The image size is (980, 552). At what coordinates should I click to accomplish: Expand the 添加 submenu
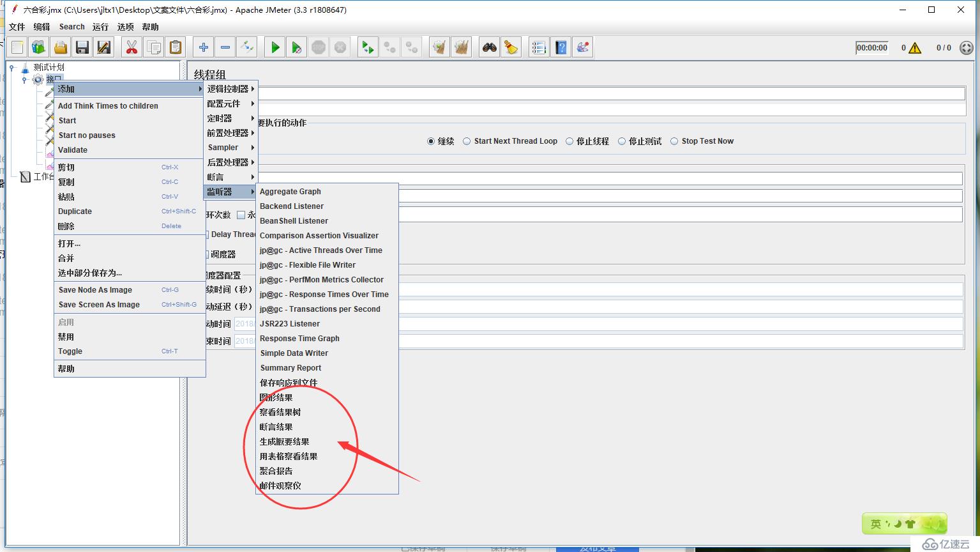click(x=130, y=89)
